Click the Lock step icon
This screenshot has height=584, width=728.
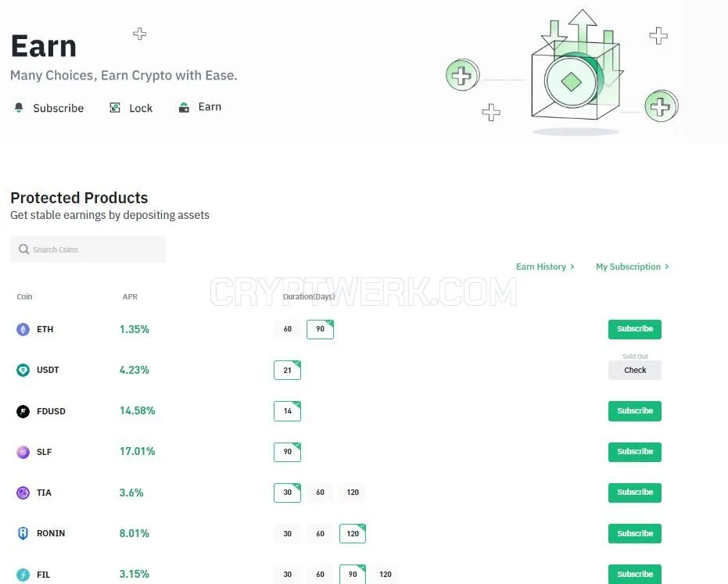click(115, 108)
